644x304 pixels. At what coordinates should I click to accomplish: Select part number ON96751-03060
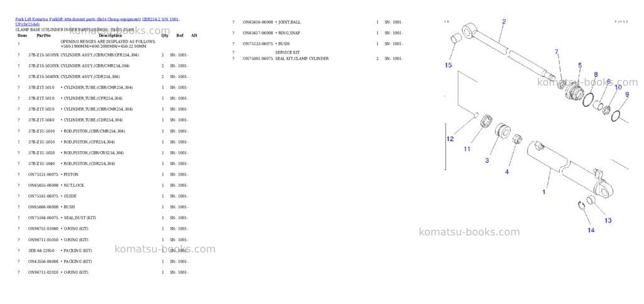pyautogui.click(x=43, y=229)
